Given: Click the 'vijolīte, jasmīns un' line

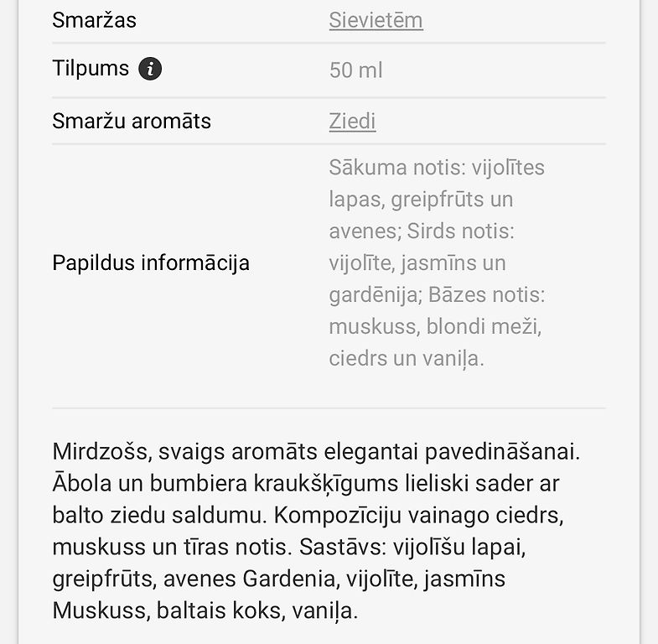Looking at the screenshot, I should coord(417,263).
